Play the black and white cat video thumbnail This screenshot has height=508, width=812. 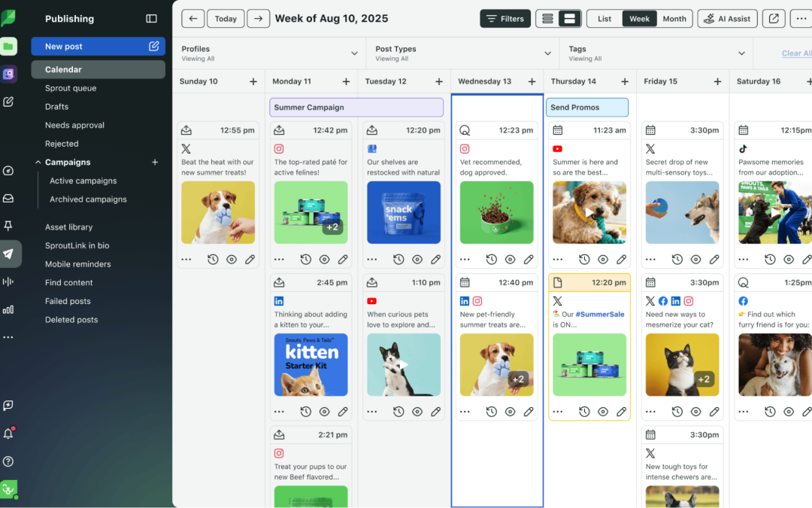[404, 365]
